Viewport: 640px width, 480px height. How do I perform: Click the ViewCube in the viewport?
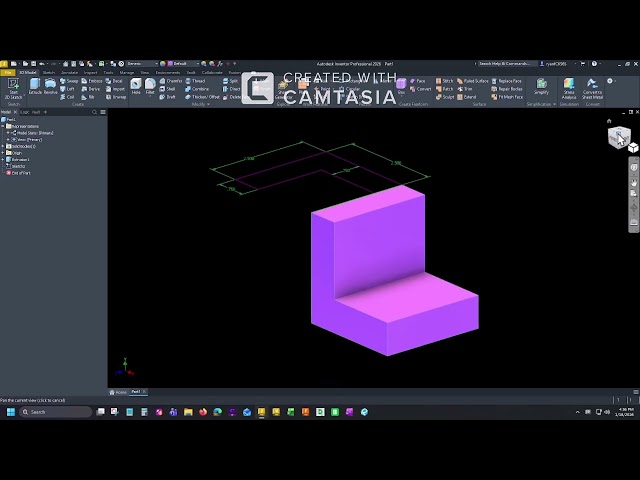619,138
